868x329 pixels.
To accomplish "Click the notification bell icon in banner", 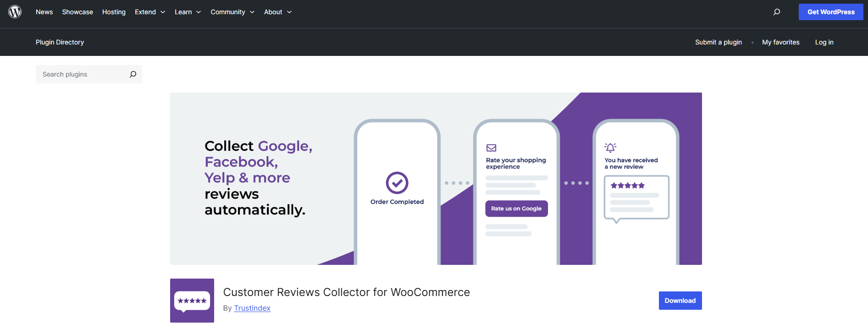I will click(610, 148).
